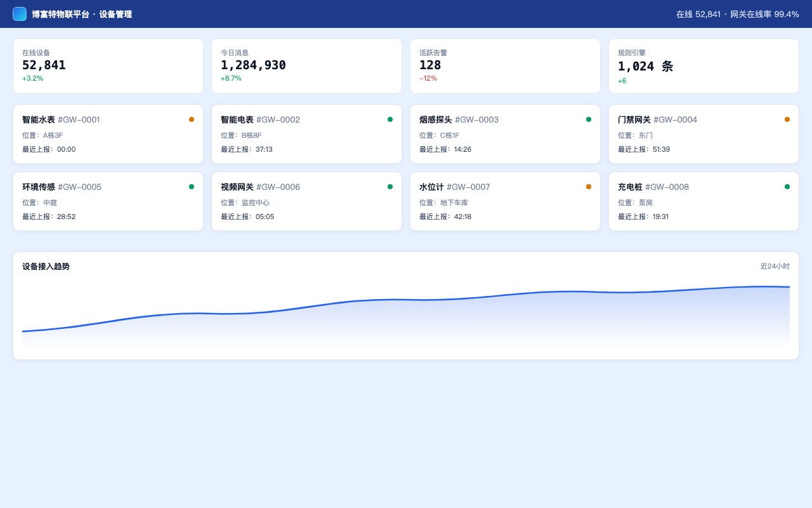This screenshot has width=812, height=508.
Task: Click status dot on 智能水表 card
Action: pyautogui.click(x=192, y=119)
